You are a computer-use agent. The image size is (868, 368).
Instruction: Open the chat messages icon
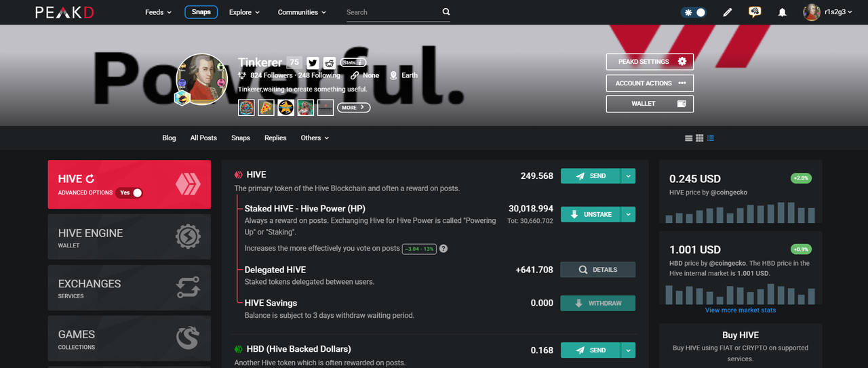(x=755, y=12)
